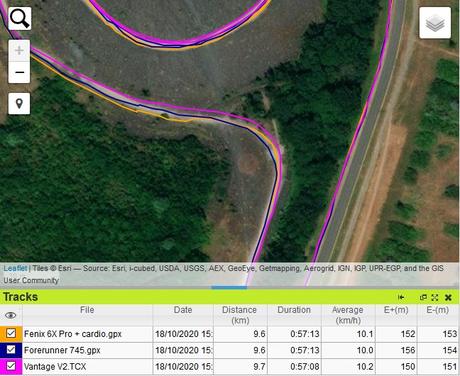Select the Forerunner 745.gpx file name
This screenshot has height=376, width=460.
click(62, 350)
